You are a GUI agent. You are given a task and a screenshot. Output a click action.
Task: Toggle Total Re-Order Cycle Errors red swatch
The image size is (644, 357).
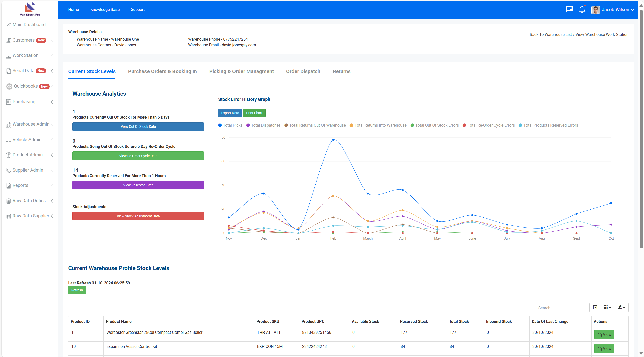point(464,125)
